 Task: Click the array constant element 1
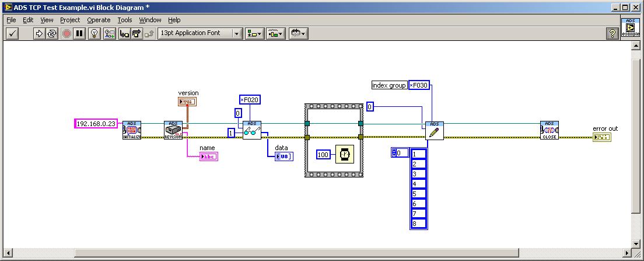418,154
